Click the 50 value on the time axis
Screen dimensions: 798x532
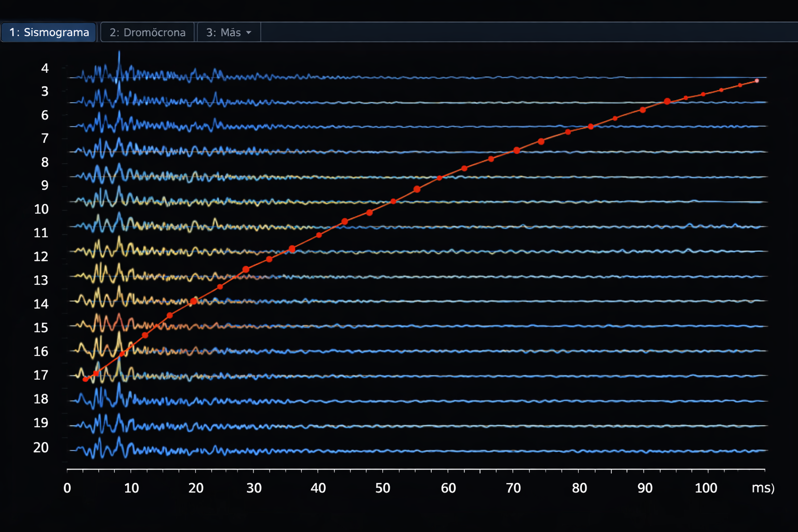tap(383, 488)
